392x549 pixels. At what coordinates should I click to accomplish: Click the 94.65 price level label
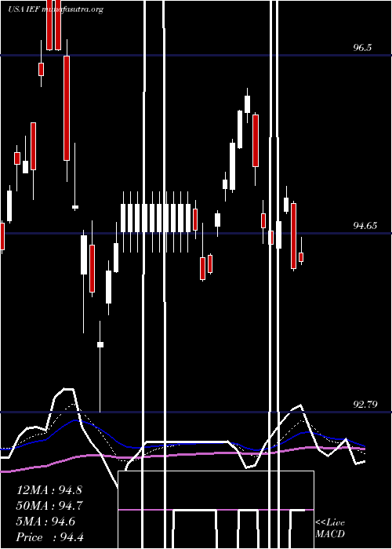tap(365, 226)
